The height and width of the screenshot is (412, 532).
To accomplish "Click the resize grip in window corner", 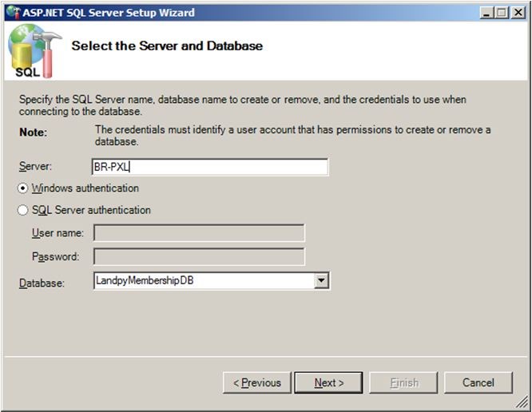I will tap(522, 402).
